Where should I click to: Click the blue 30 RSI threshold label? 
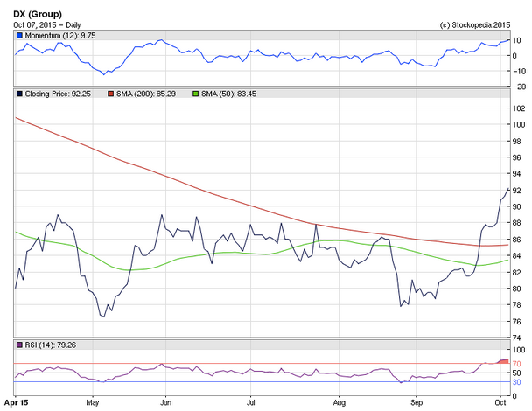516,382
